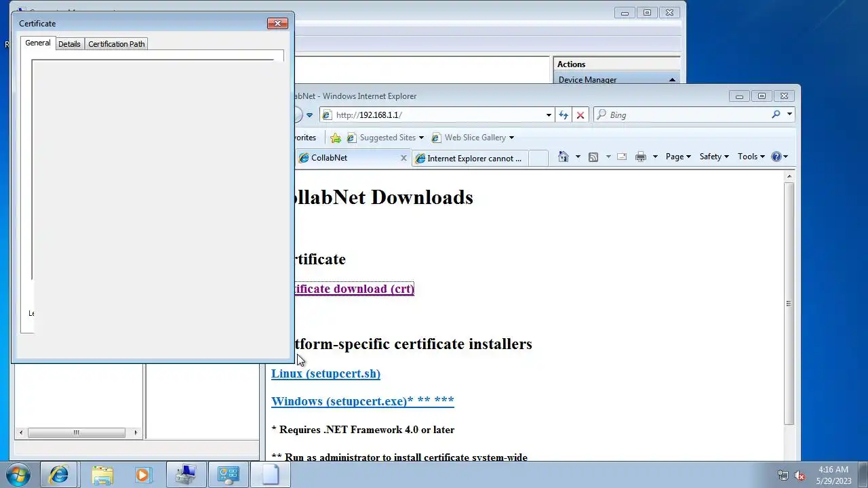Open Windows Explorer from the taskbar

click(x=102, y=474)
